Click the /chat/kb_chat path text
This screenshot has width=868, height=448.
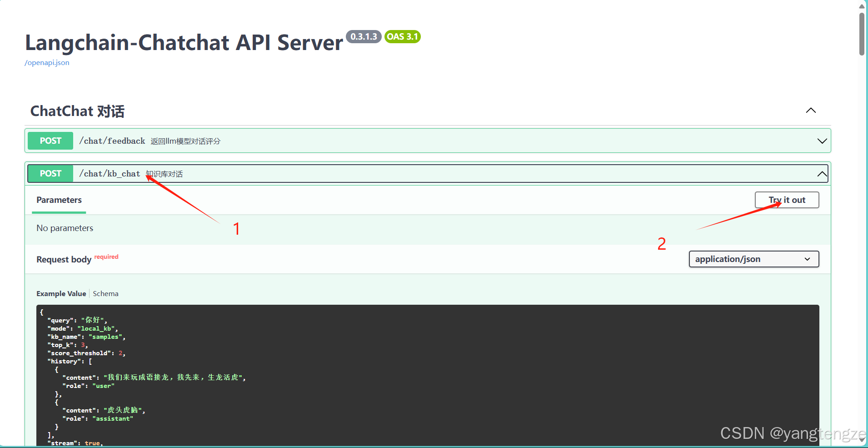110,174
